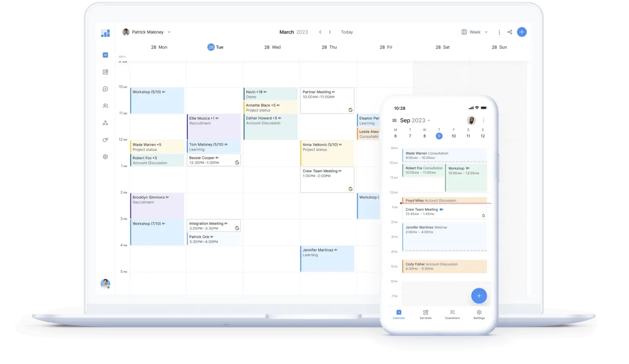Image resolution: width=629 pixels, height=364 pixels.
Task: Select the 28 Fri day header
Action: (x=386, y=47)
